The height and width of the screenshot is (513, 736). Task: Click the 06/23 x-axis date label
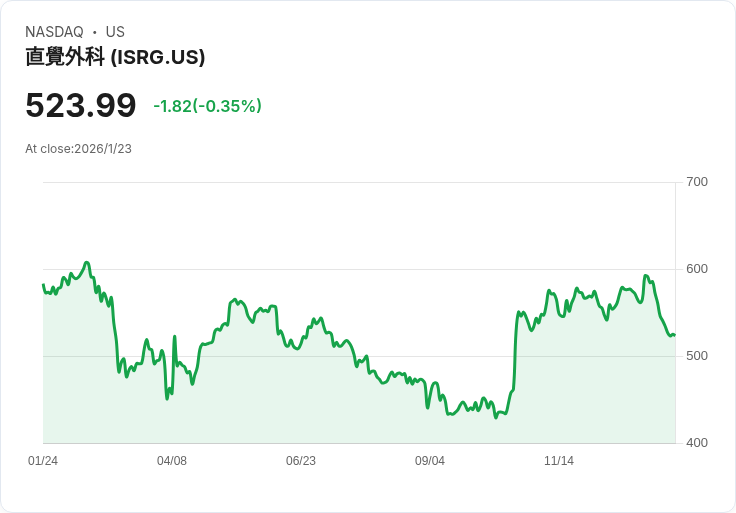point(301,461)
